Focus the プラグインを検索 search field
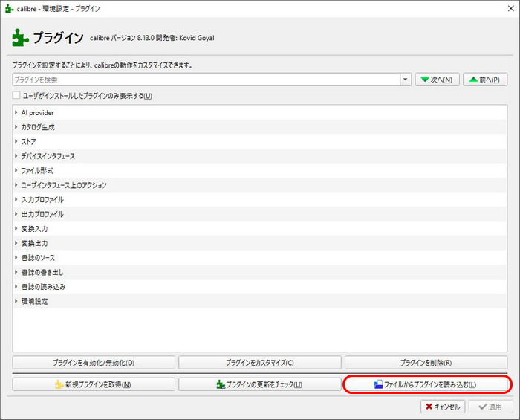Screen dimensions: 520x420 [x=207, y=80]
